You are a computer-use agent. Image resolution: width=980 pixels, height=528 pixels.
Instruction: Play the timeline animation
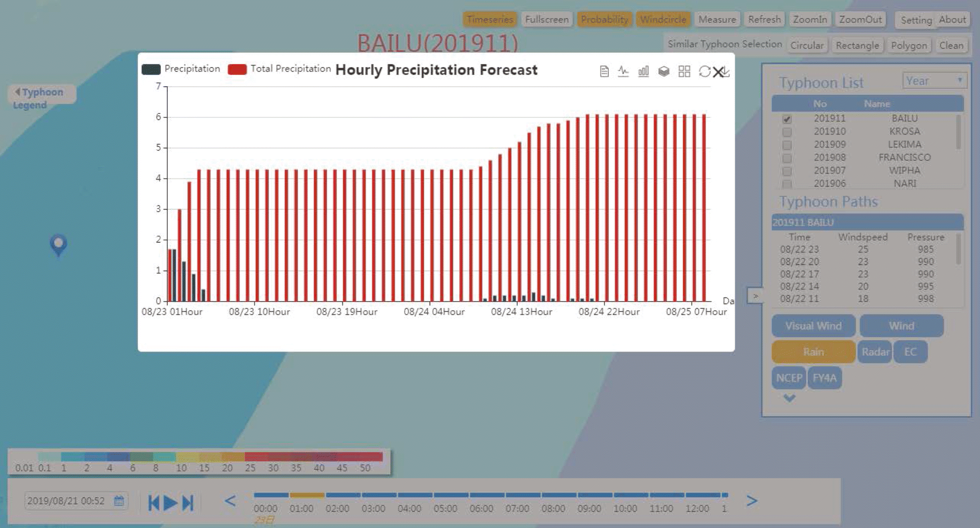pos(171,502)
